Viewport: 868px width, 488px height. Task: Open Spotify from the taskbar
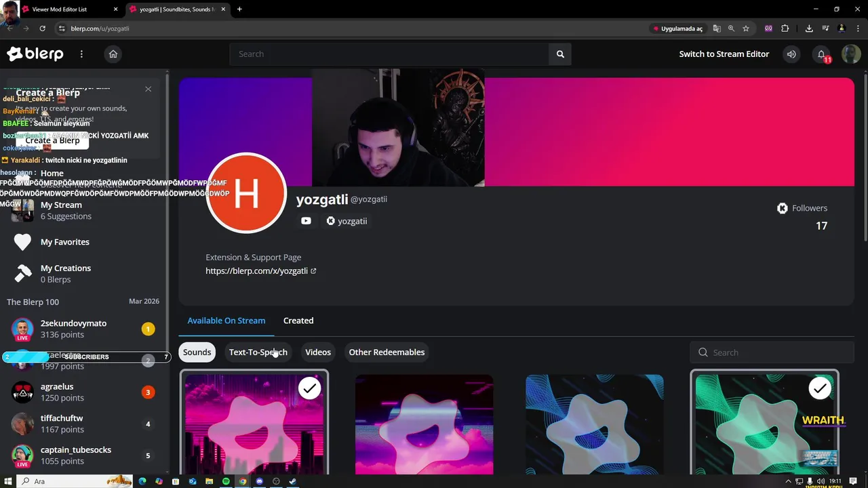pyautogui.click(x=226, y=481)
